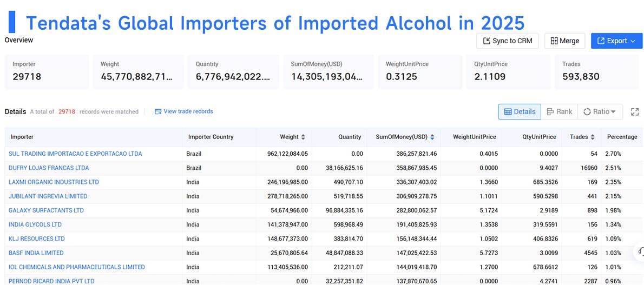Toggle fullscreen expand icon
This screenshot has height=285, width=644.
click(635, 112)
